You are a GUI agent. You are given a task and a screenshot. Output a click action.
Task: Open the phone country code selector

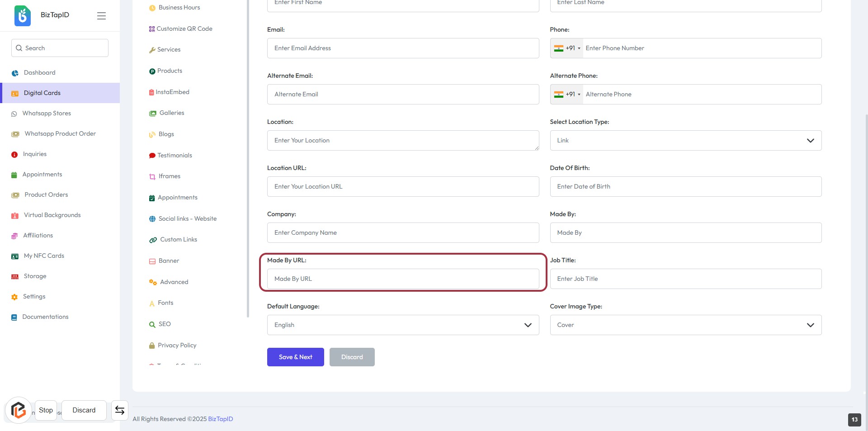point(567,48)
